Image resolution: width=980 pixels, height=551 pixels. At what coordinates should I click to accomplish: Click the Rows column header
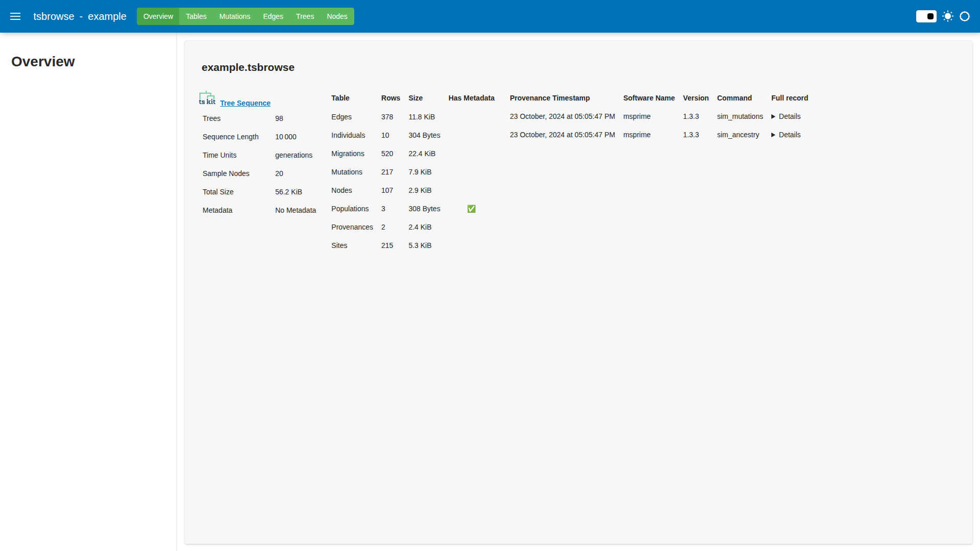coord(390,98)
